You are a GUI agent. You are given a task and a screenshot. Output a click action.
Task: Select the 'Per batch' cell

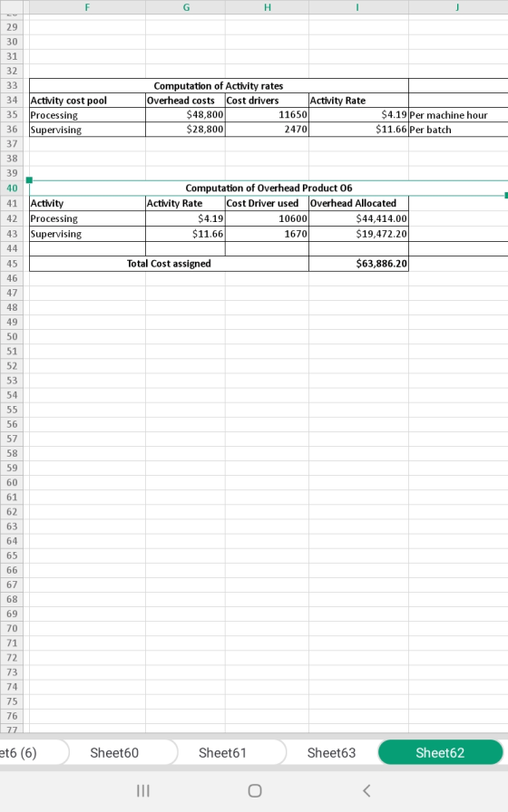458,130
